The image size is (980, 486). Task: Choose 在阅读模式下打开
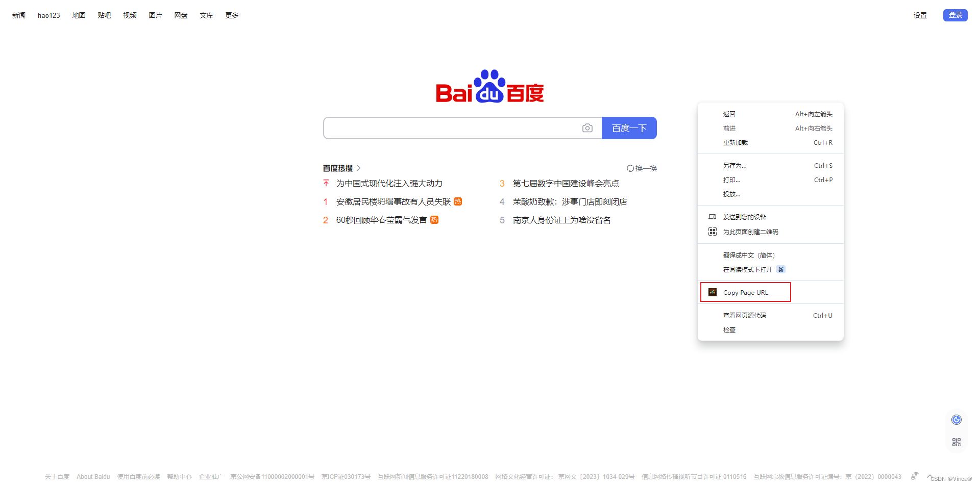pyautogui.click(x=771, y=270)
